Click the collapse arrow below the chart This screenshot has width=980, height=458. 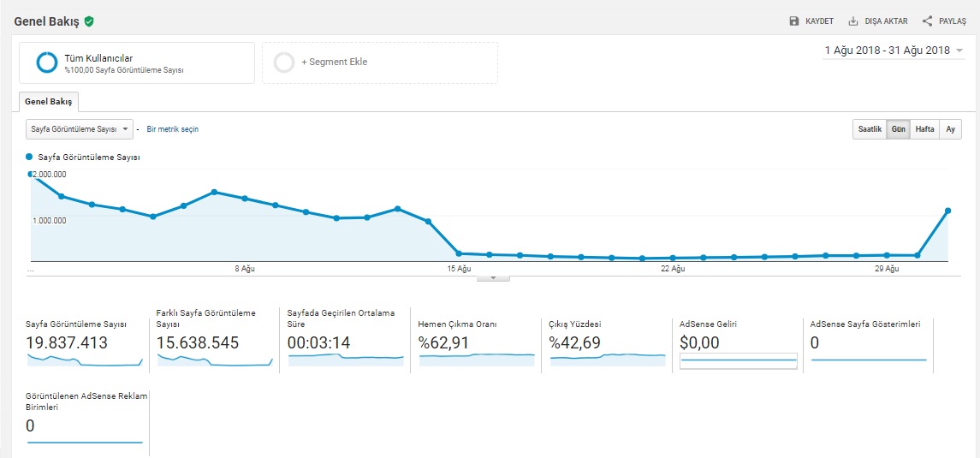tap(494, 277)
